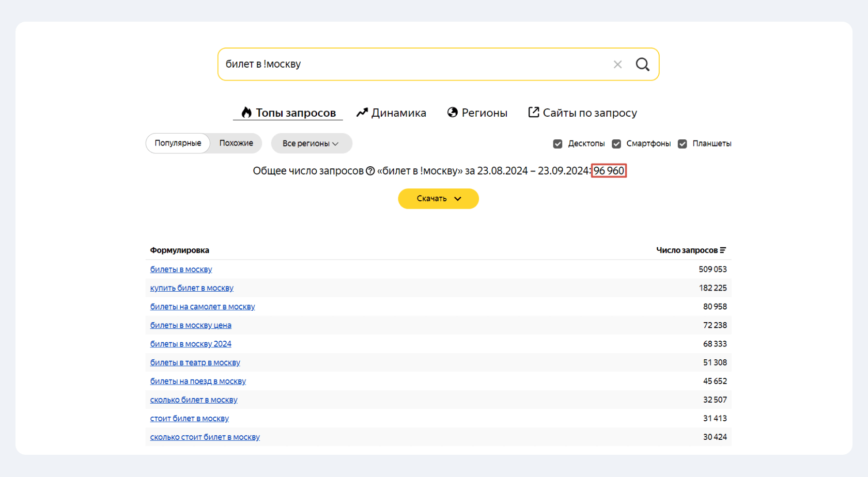Click the magnifying glass search icon
This screenshot has width=868, height=477.
[643, 65]
